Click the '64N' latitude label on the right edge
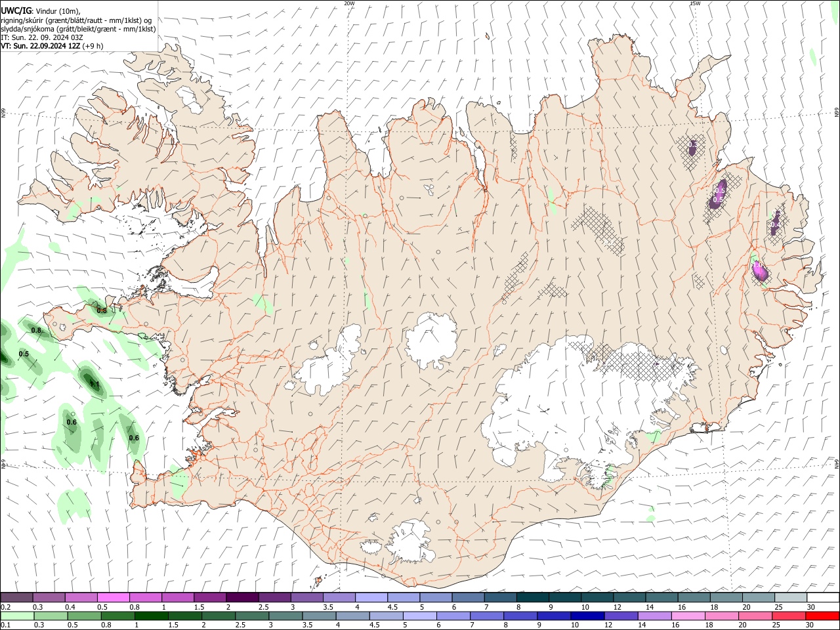The width and height of the screenshot is (840, 630). 837,464
